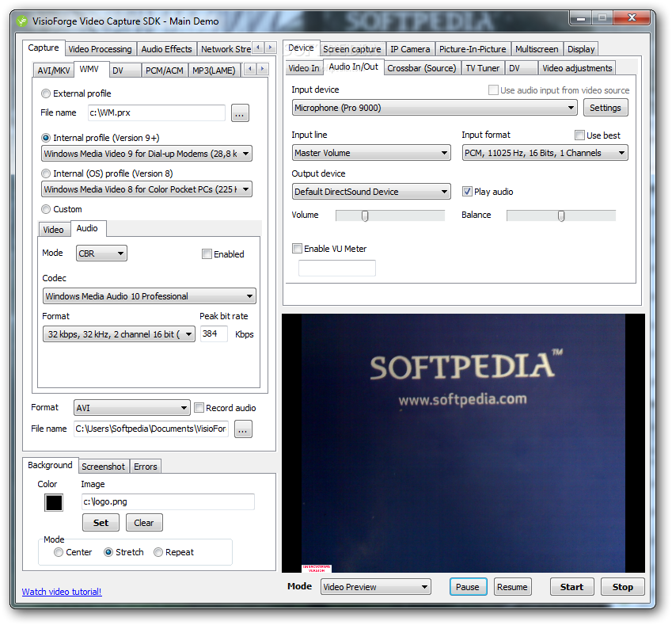Open Windows Media Video 8 profile dropdown

point(146,189)
